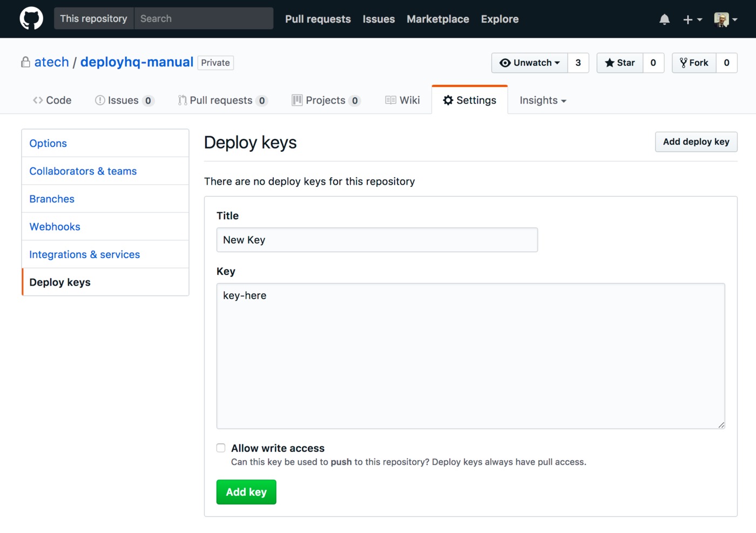Click the Title input field

[x=376, y=240]
